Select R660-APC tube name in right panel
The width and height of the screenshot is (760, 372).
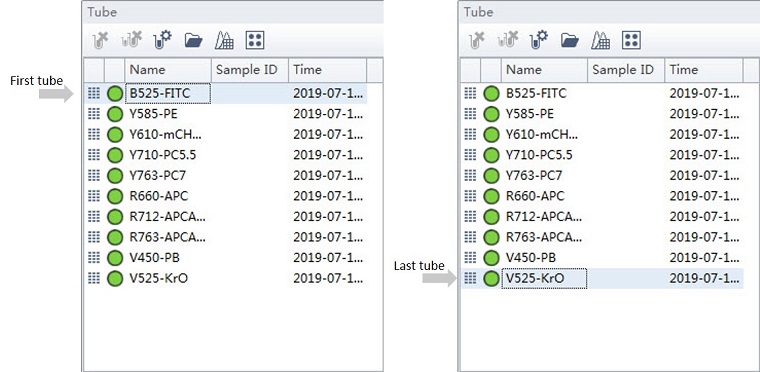(535, 196)
